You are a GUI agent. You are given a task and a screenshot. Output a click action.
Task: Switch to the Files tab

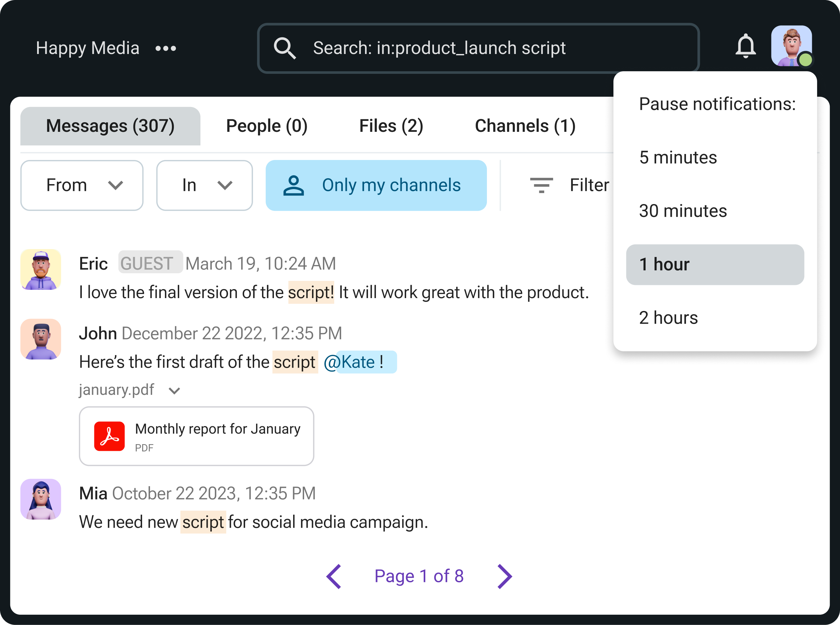pos(392,126)
